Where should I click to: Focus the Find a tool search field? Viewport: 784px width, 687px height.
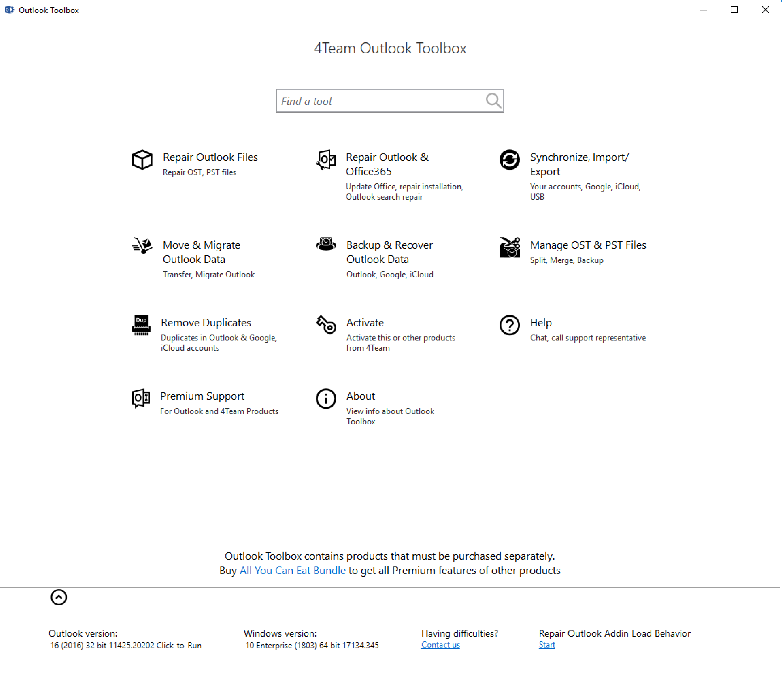(390, 101)
